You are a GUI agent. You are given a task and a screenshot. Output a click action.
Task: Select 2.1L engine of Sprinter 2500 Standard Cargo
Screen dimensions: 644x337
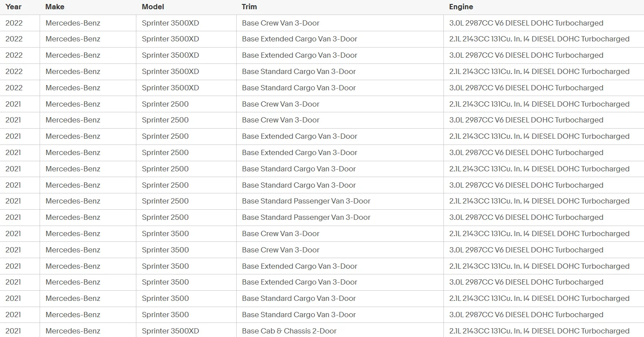(539, 169)
